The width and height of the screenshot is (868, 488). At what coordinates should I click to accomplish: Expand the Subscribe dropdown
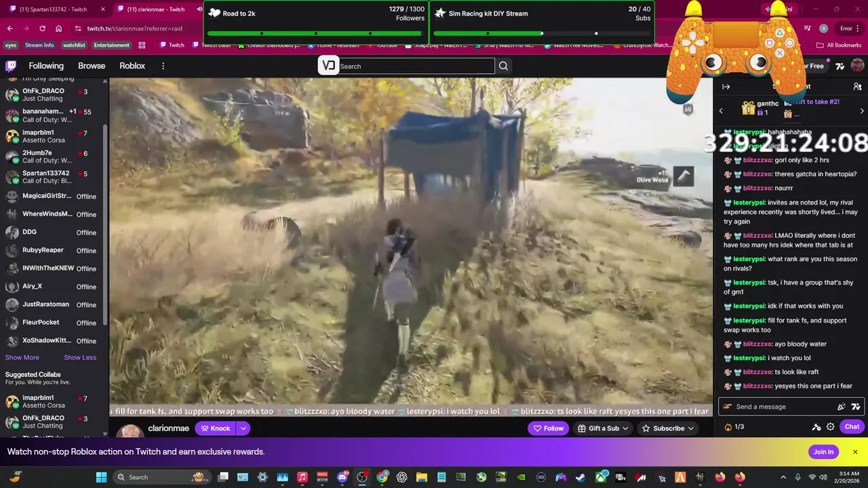coord(690,428)
